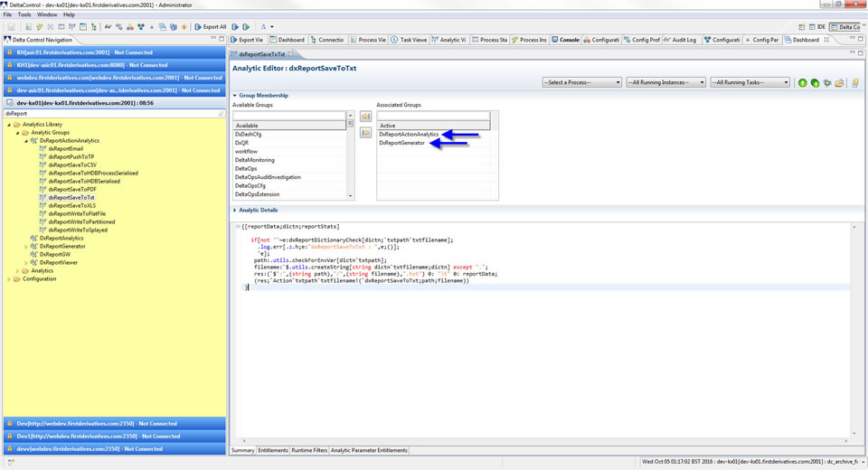Open the File menu
Screen dimensions: 868x470
(x=7, y=14)
